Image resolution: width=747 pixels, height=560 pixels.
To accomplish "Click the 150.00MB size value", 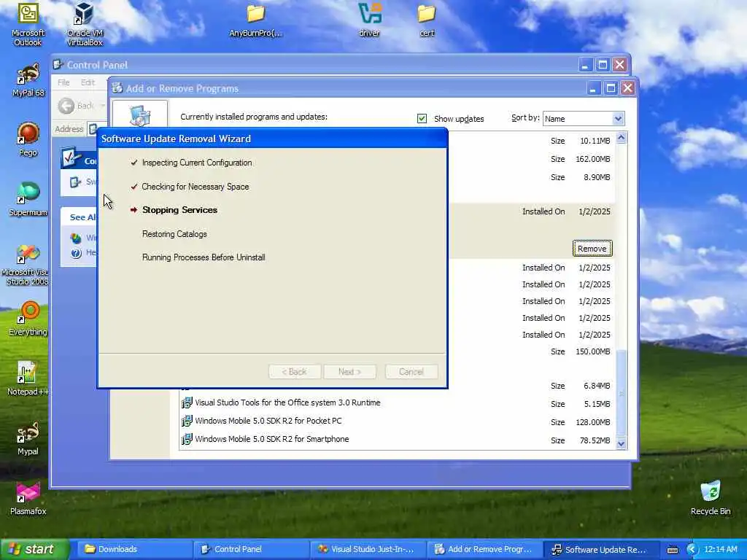I will 592,351.
